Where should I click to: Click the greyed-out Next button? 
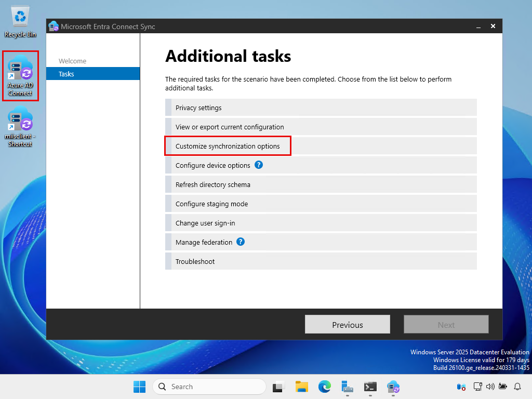446,324
